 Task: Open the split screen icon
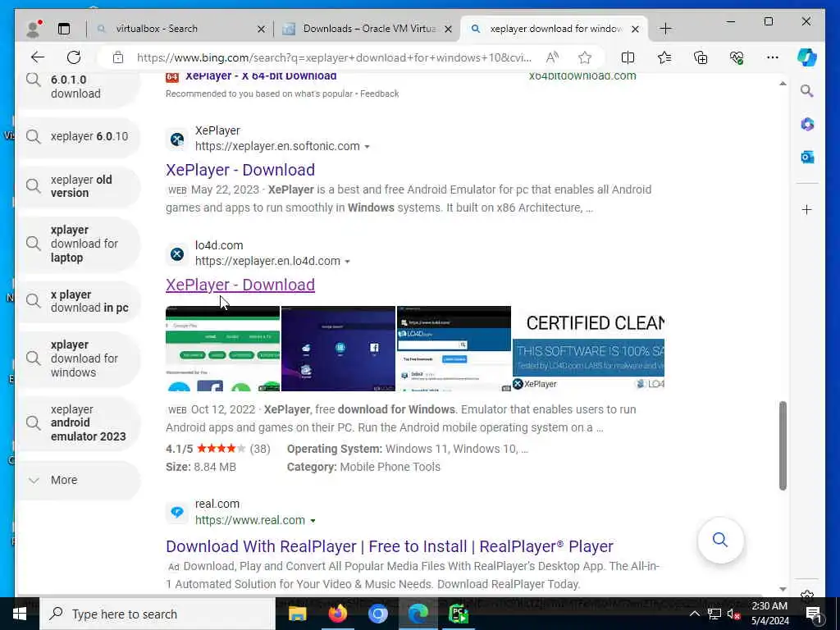(628, 57)
